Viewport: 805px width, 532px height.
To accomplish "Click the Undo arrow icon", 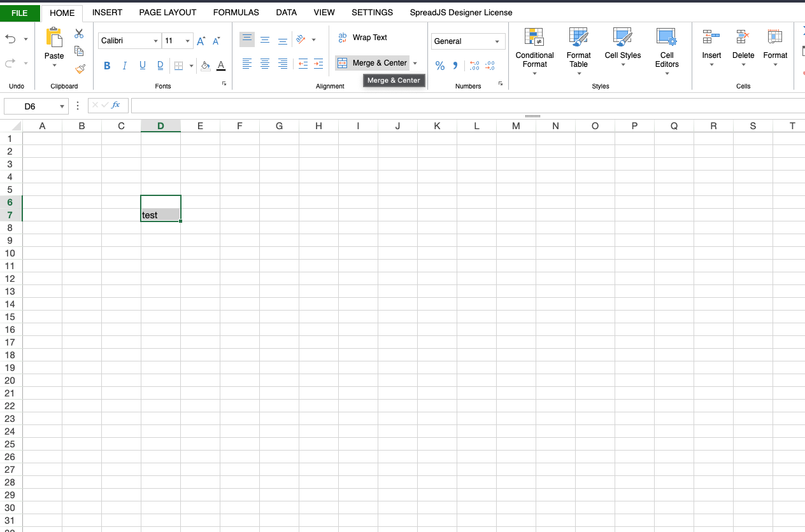I will [x=11, y=39].
